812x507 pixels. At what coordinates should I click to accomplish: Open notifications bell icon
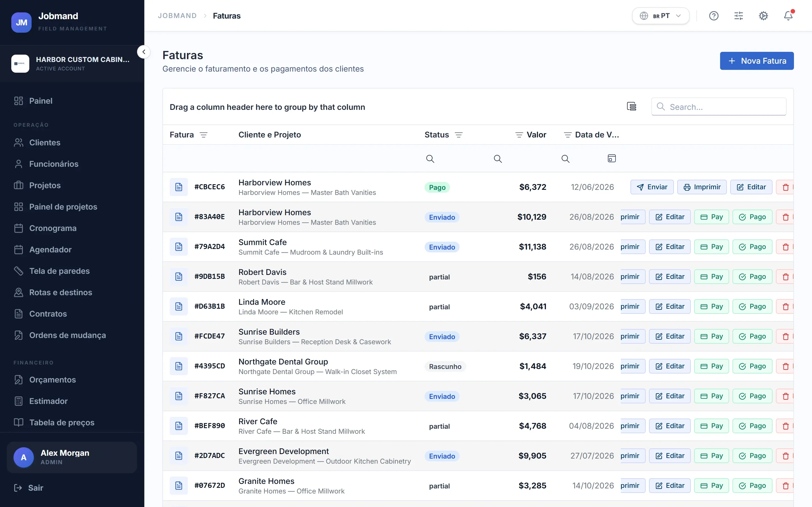(788, 16)
